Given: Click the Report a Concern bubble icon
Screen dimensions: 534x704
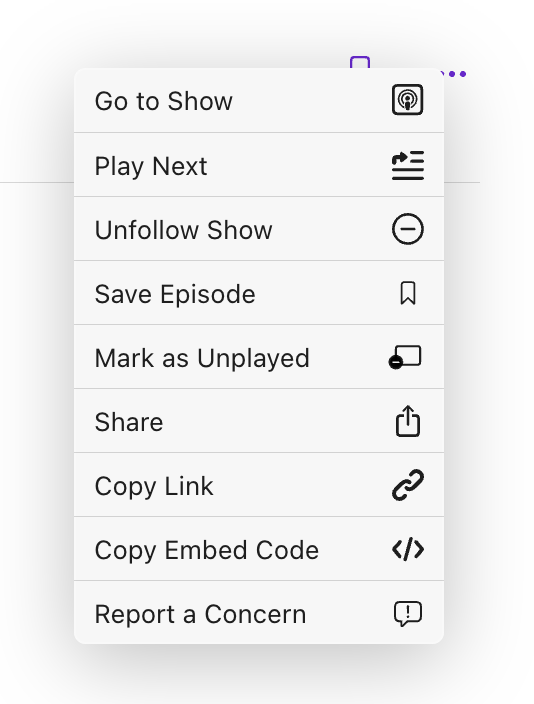Looking at the screenshot, I should point(408,614).
